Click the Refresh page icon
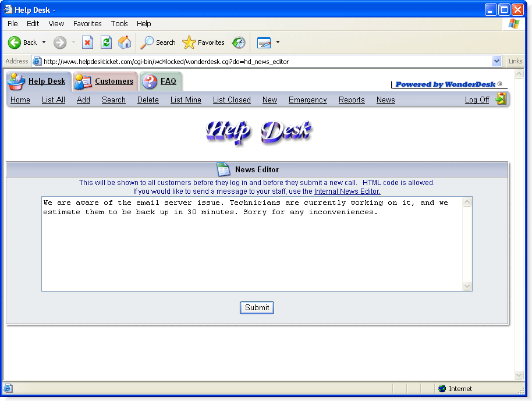Screen dimensions: 532x401 click(x=106, y=42)
